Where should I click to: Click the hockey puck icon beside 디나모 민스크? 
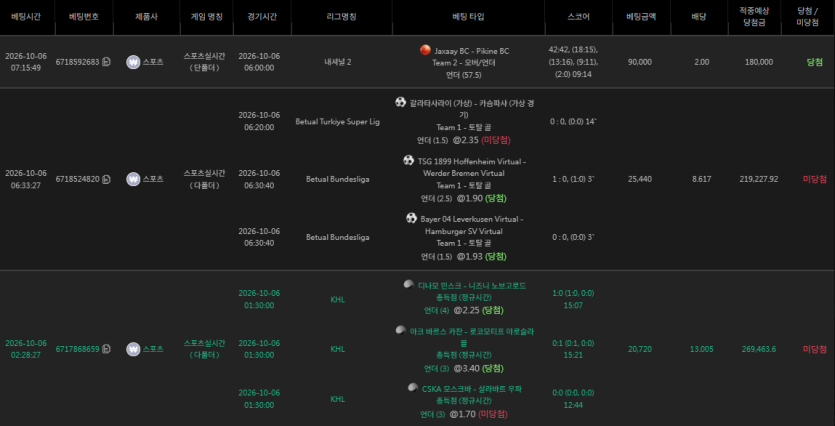coord(408,284)
